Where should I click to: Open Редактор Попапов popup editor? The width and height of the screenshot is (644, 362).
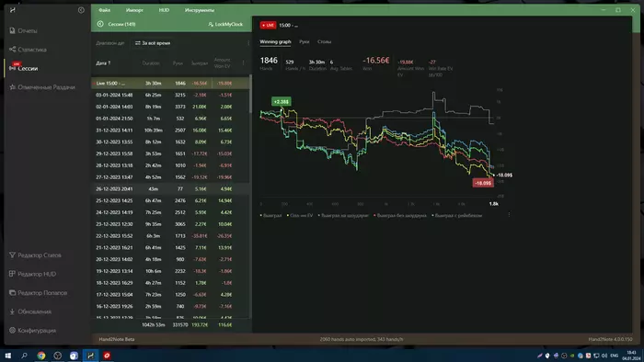[38, 293]
